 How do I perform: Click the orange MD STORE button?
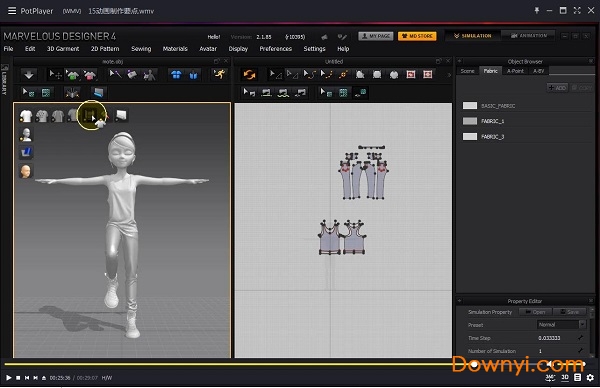click(x=417, y=36)
